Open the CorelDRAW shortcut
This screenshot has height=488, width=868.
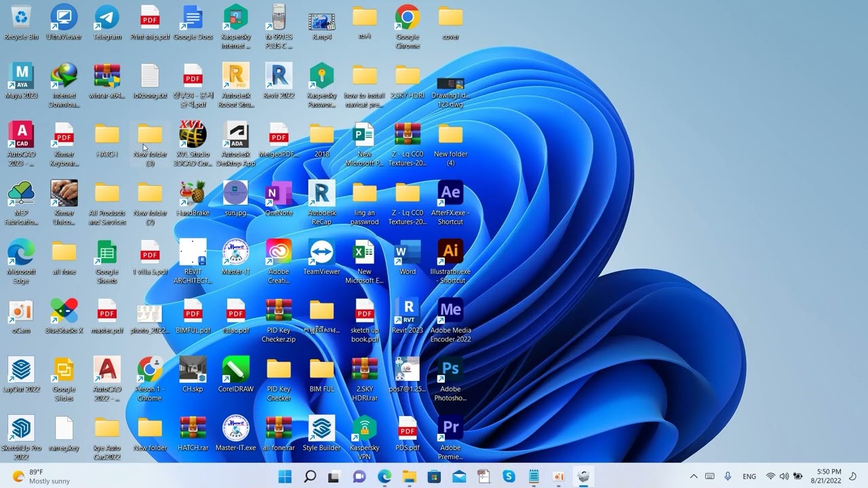point(236,375)
